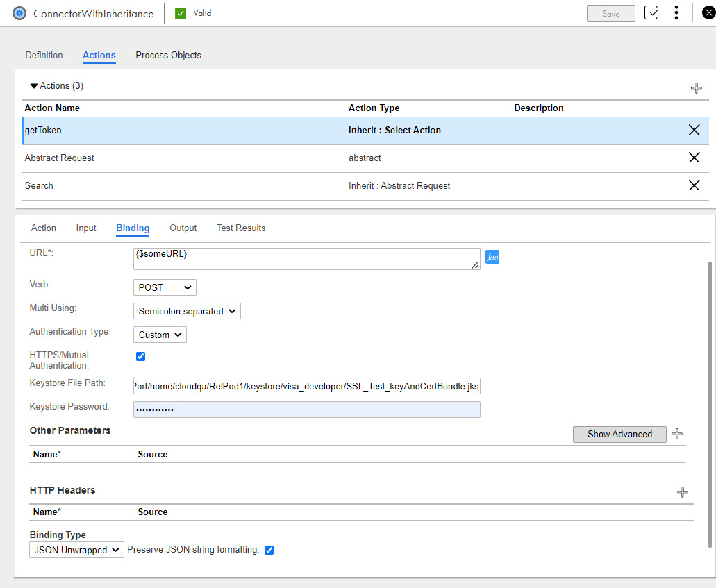Viewport: 716px width, 588px height.
Task: Toggle Preserve JSON string formatting checkbox
Action: tap(269, 550)
